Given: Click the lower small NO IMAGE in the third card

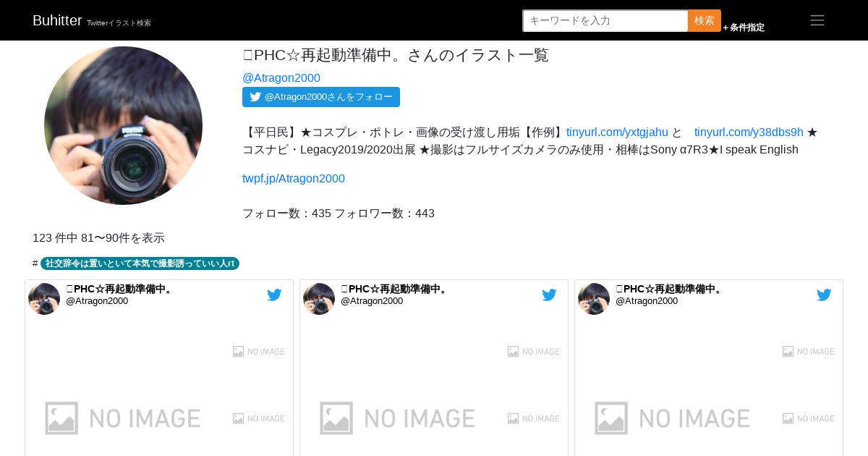Looking at the screenshot, I should pyautogui.click(x=808, y=418).
